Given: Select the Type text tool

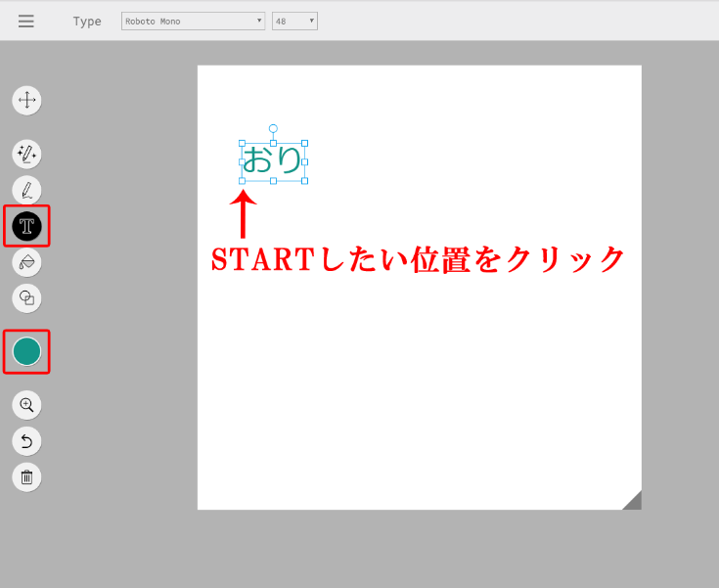Looking at the screenshot, I should [26, 226].
